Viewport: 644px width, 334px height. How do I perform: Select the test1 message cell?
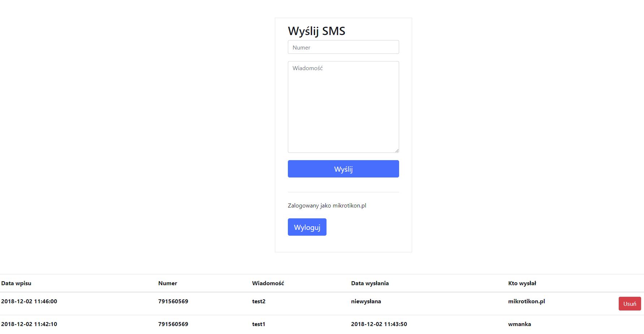pyautogui.click(x=259, y=324)
